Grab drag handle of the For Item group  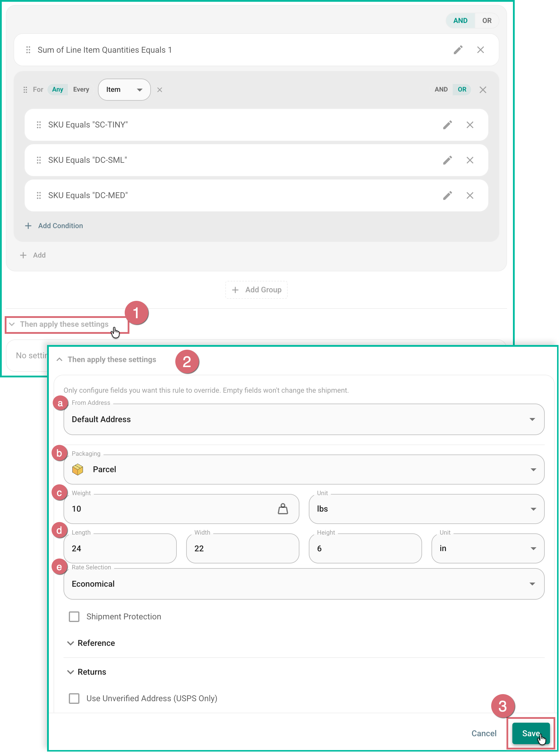click(25, 89)
